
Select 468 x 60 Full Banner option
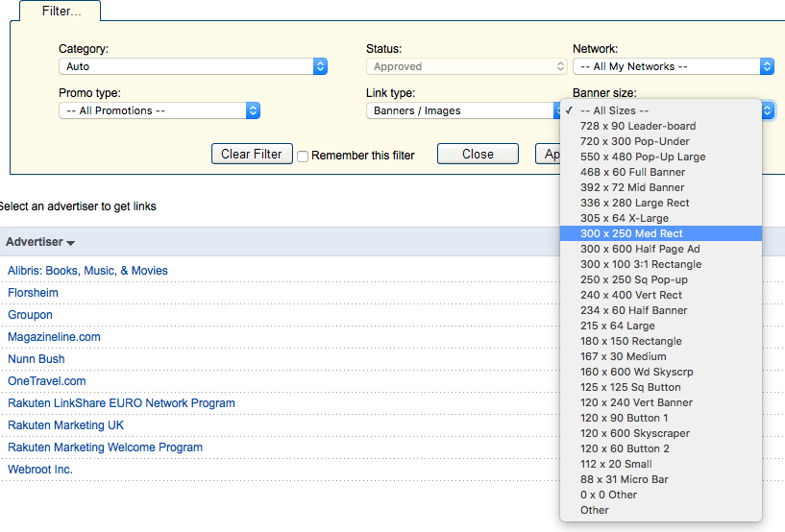632,172
